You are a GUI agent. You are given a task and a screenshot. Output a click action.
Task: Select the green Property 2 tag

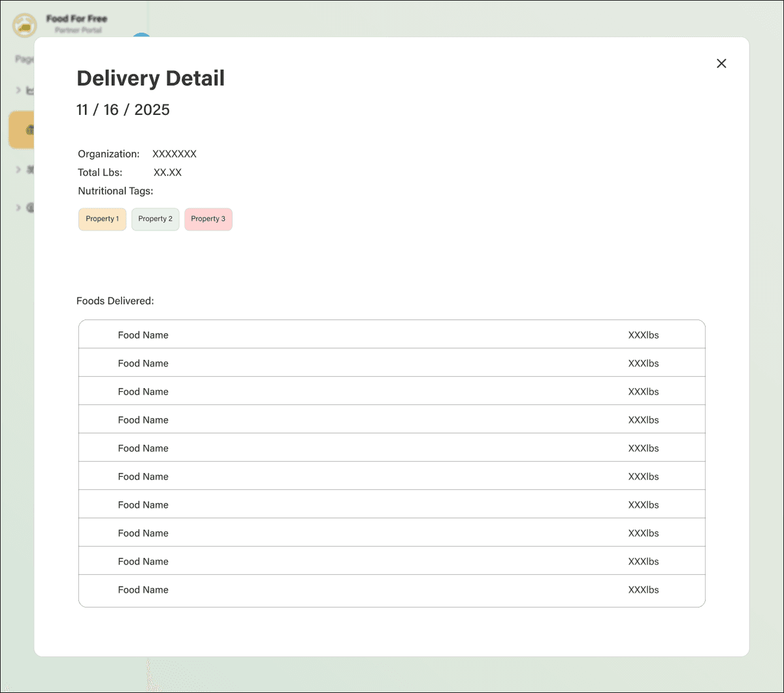pos(155,219)
